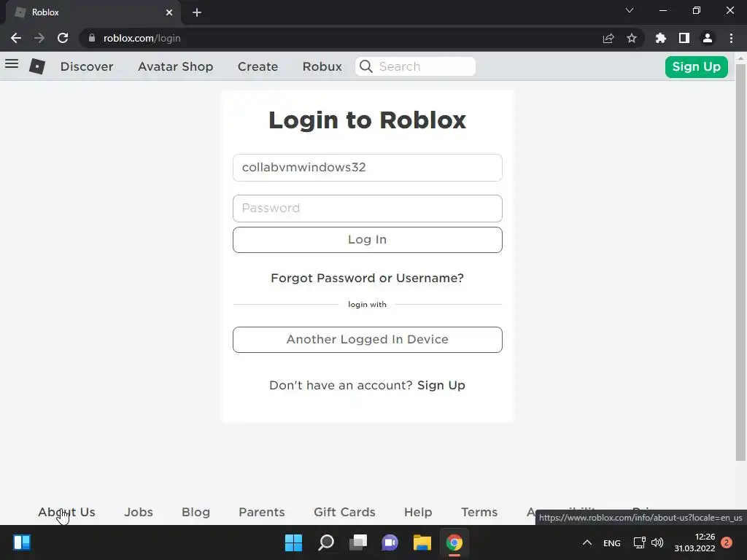
Task: Open the Avatar Shop menu item
Action: pos(175,66)
